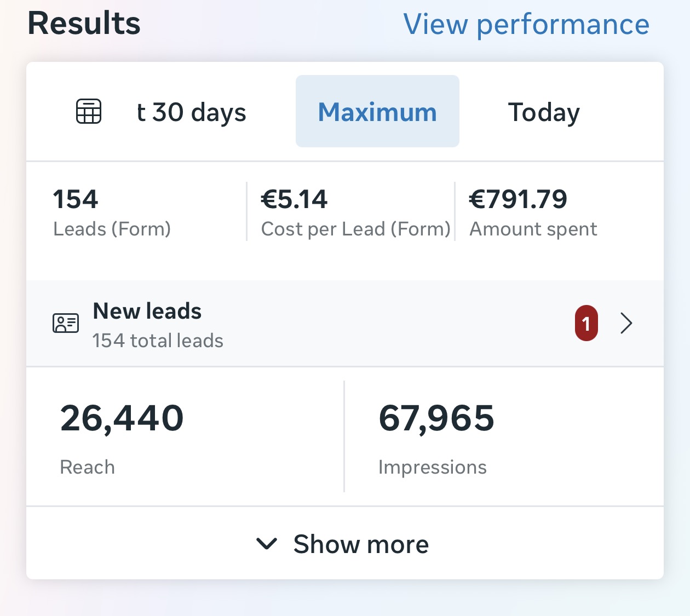Image resolution: width=690 pixels, height=616 pixels.
Task: Click the Results section heading
Action: 84,24
